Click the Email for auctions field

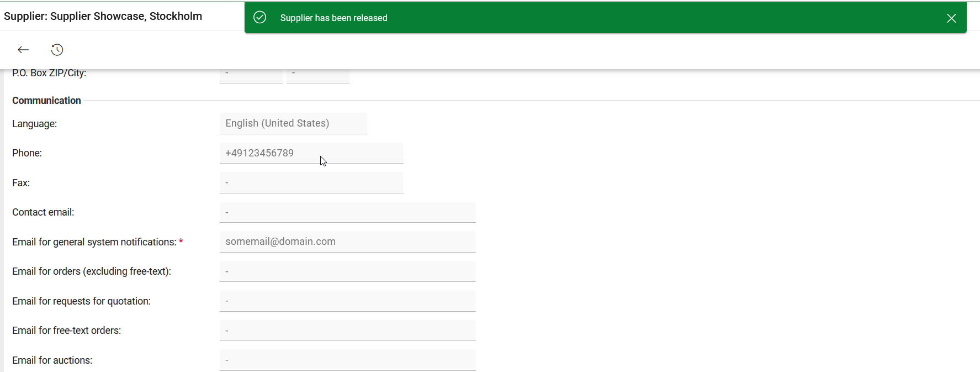[347, 360]
